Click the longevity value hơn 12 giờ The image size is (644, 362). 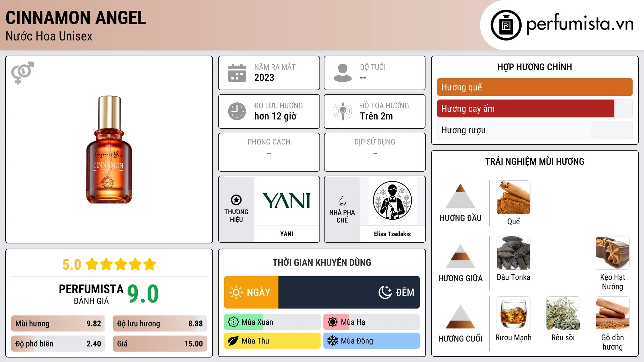pos(275,116)
